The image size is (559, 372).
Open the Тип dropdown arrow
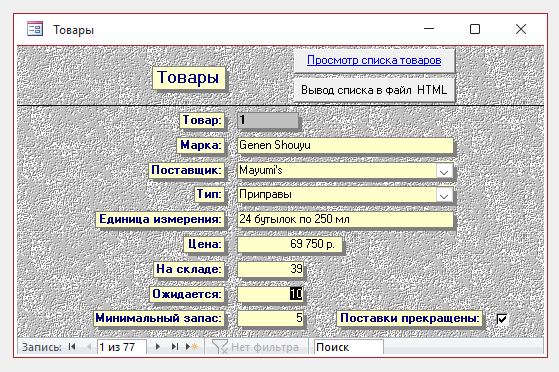coord(444,195)
